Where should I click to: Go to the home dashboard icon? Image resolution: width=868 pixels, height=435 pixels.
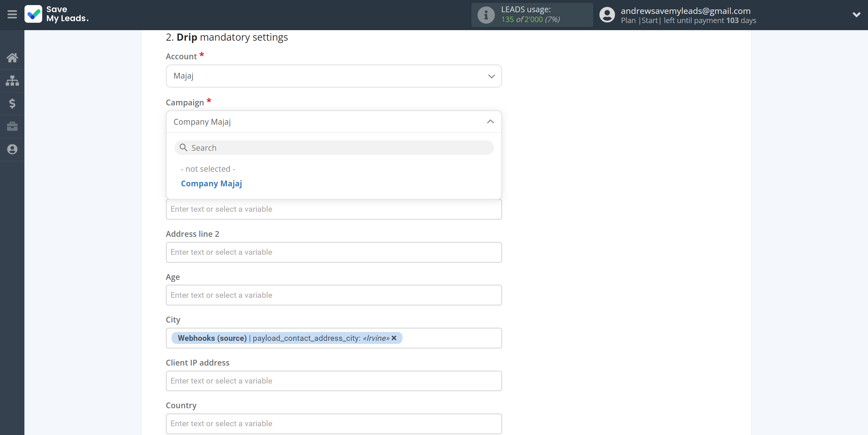[x=12, y=58]
